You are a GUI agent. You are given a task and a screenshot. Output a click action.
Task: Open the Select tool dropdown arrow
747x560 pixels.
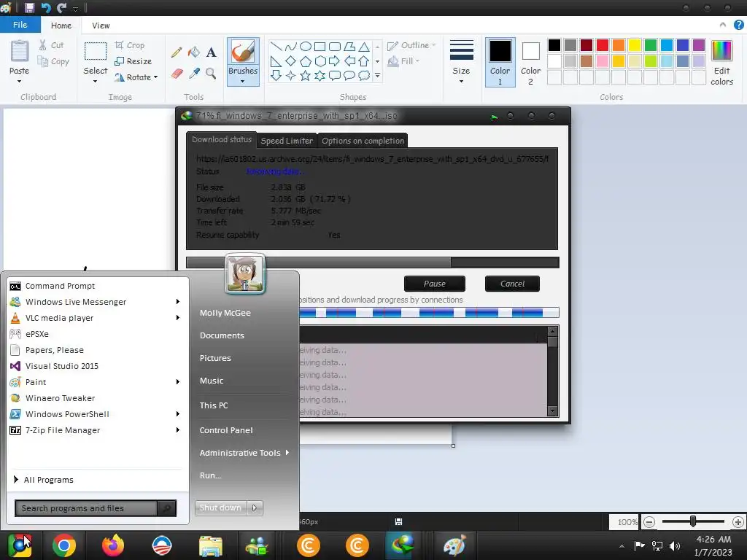coord(96,82)
